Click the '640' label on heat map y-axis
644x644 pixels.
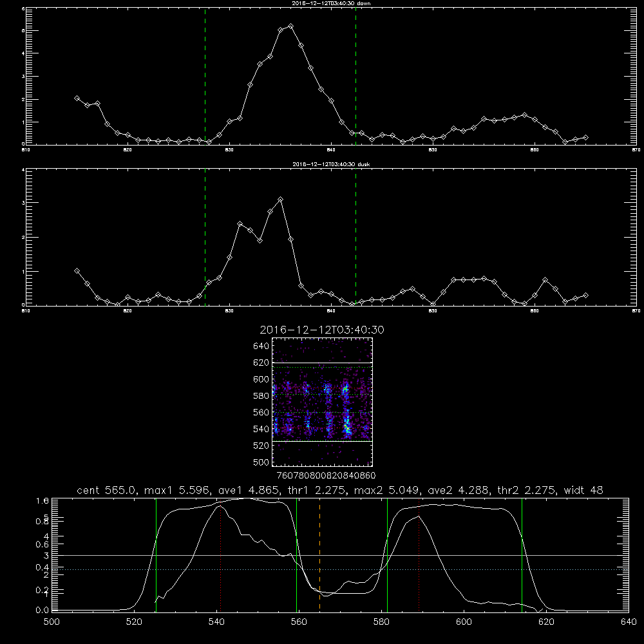[x=261, y=346]
